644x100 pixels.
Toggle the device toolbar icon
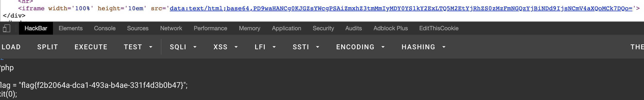coord(7,28)
